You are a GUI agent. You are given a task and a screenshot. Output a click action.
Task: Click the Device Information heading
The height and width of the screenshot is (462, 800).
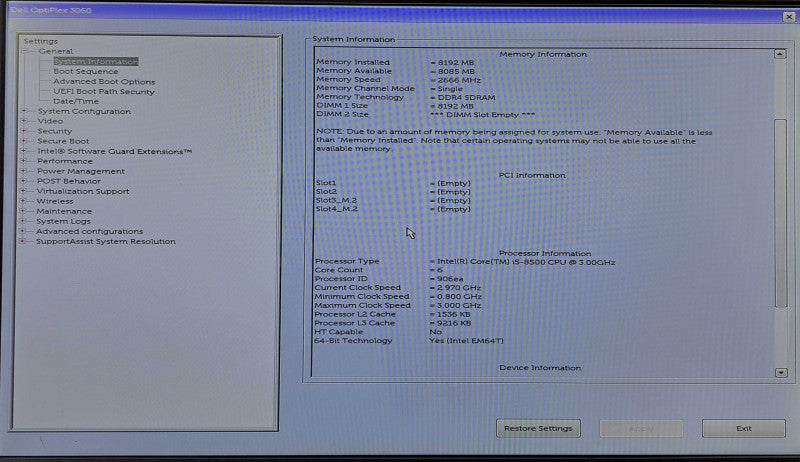[540, 368]
